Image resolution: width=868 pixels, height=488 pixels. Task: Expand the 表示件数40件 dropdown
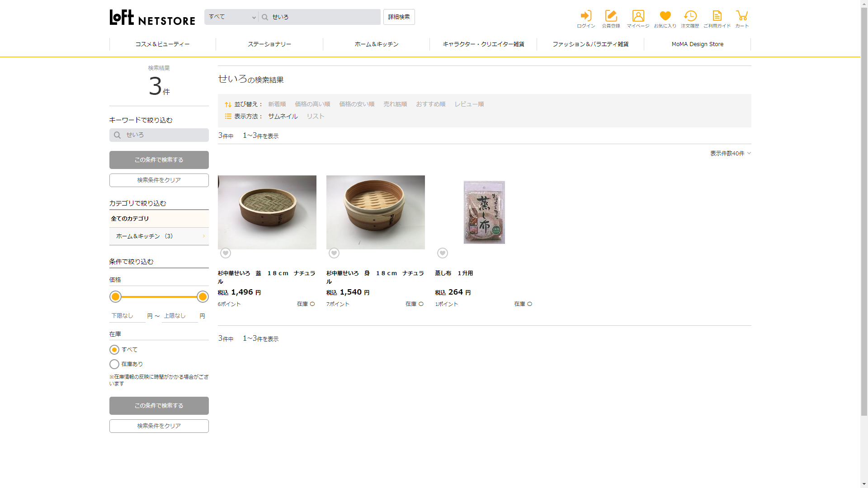pyautogui.click(x=730, y=154)
